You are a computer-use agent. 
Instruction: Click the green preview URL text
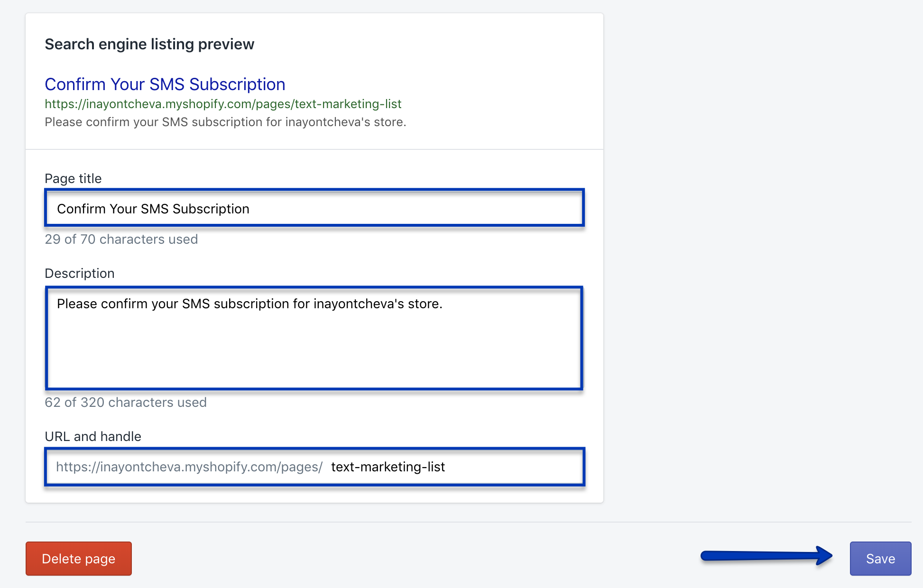point(223,104)
